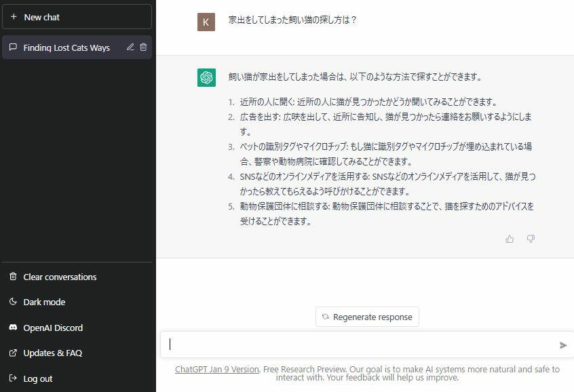Give the response a thumbs down

point(531,239)
